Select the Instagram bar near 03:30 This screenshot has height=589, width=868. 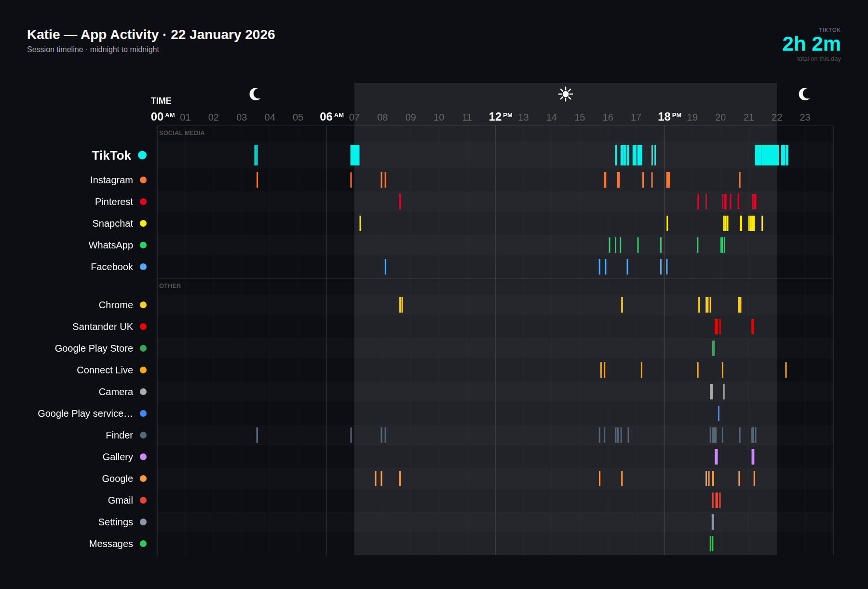click(x=257, y=180)
